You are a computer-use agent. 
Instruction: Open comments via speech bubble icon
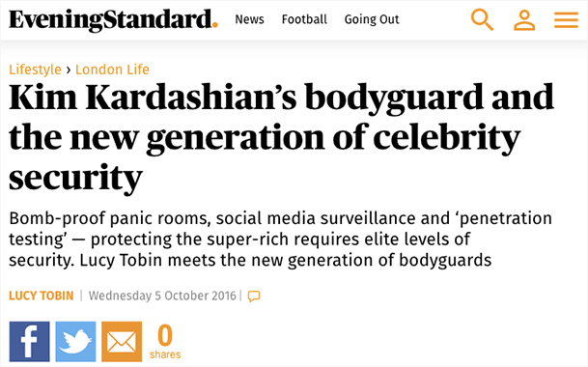click(x=254, y=296)
